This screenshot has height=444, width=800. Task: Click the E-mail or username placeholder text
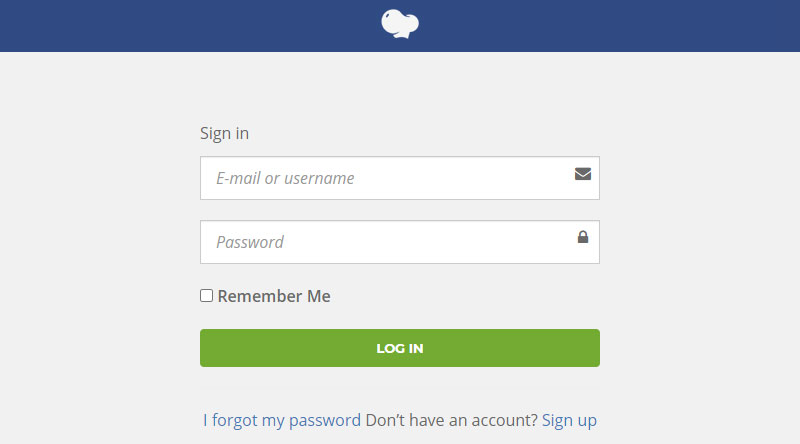point(285,178)
